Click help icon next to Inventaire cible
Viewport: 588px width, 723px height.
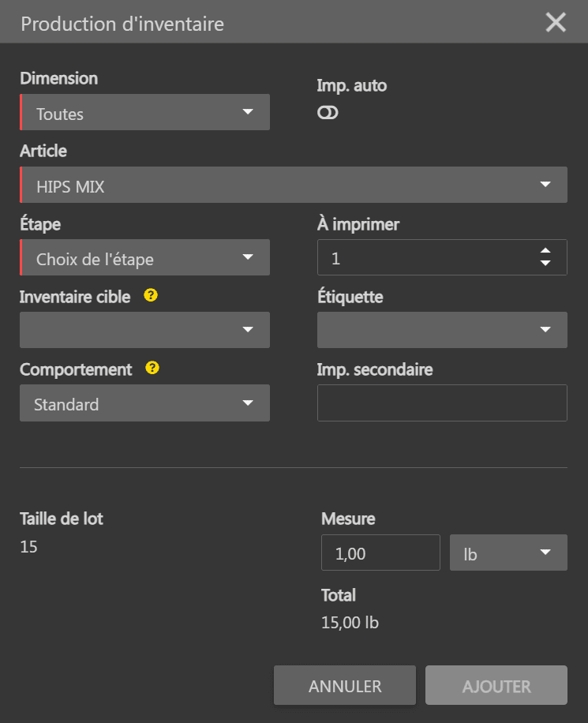click(x=151, y=296)
